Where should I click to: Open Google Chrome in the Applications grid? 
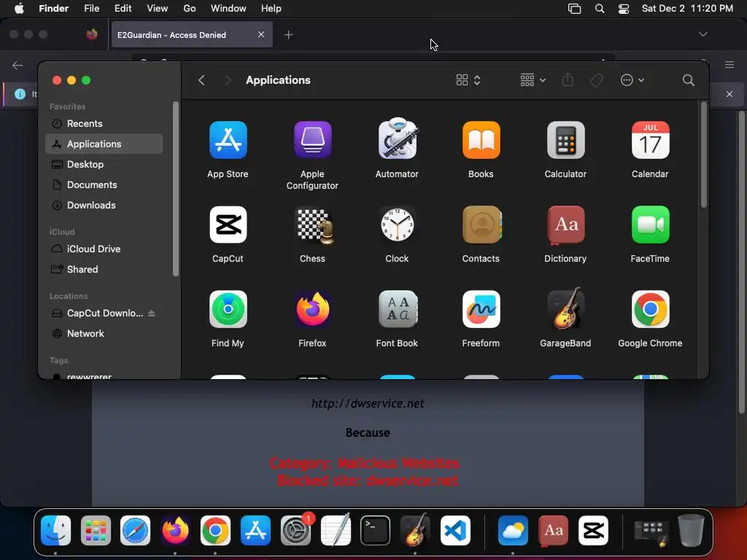point(650,309)
